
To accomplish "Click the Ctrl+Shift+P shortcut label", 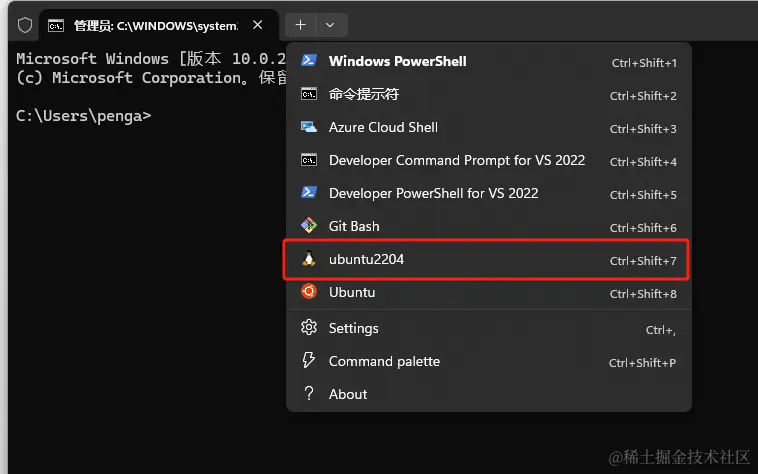I will pyautogui.click(x=642, y=363).
